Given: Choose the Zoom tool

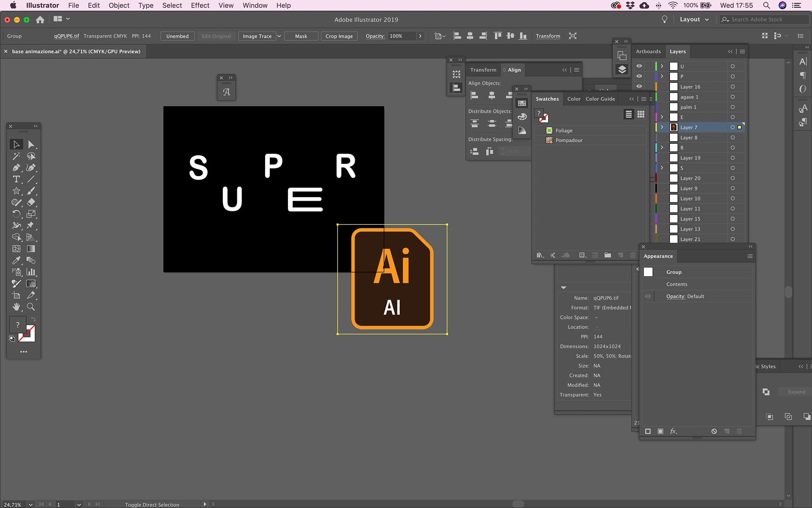Looking at the screenshot, I should pos(31,306).
